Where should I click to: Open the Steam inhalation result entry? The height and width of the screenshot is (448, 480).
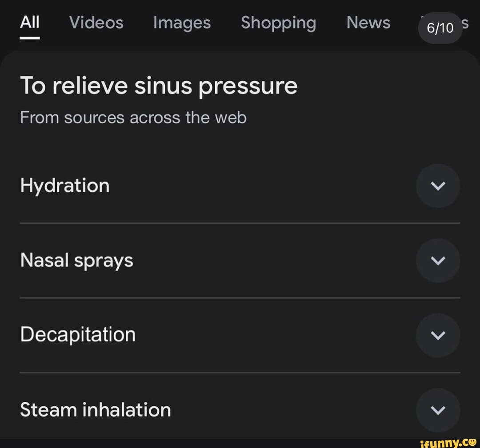point(95,410)
